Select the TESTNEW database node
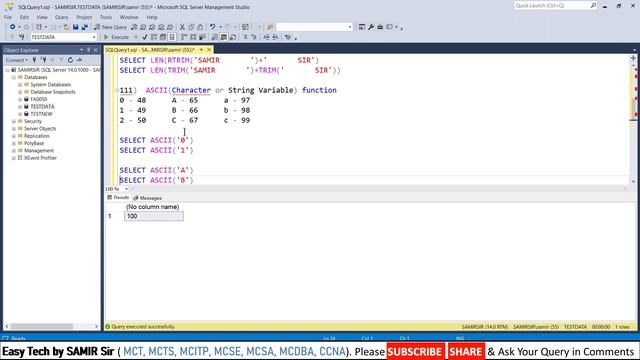 (x=41, y=114)
